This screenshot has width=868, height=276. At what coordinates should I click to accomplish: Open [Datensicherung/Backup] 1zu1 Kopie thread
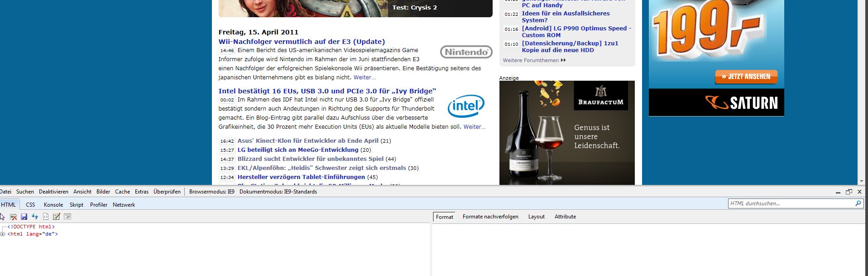click(x=570, y=47)
